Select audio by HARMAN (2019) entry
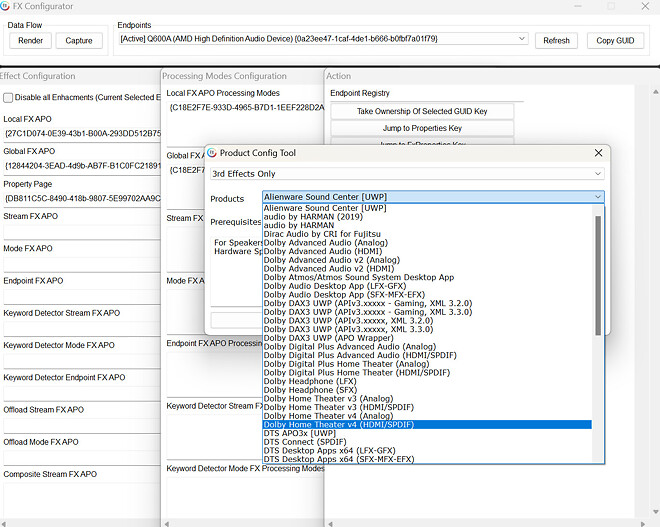The height and width of the screenshot is (527, 660). 315,216
